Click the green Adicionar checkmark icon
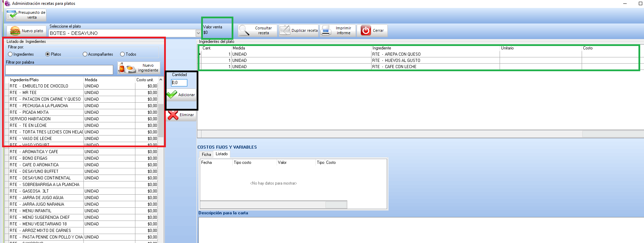The width and height of the screenshot is (644, 243). click(172, 94)
